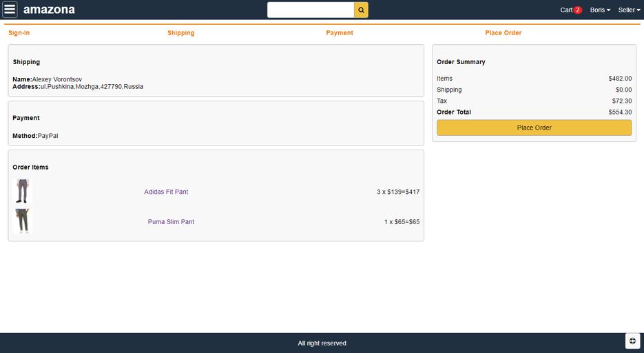Screen dimensions: 644x353
Task: Select the Sign-In checkout step
Action: (x=19, y=33)
